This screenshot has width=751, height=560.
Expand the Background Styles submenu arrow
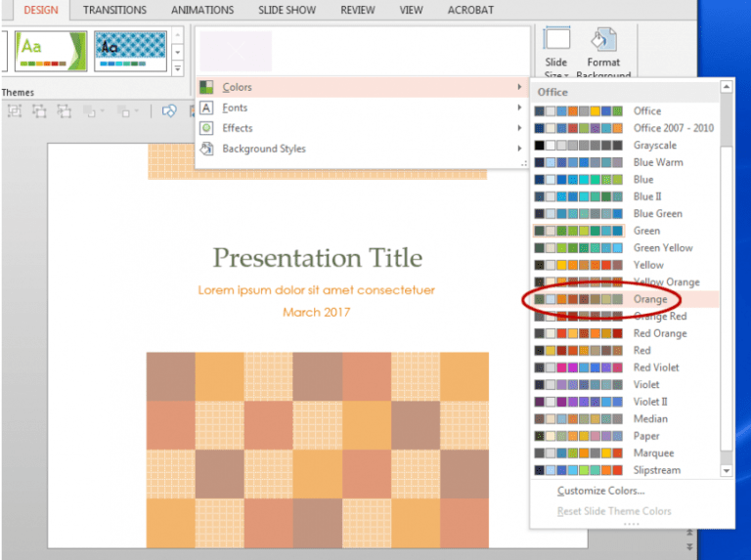(519, 149)
